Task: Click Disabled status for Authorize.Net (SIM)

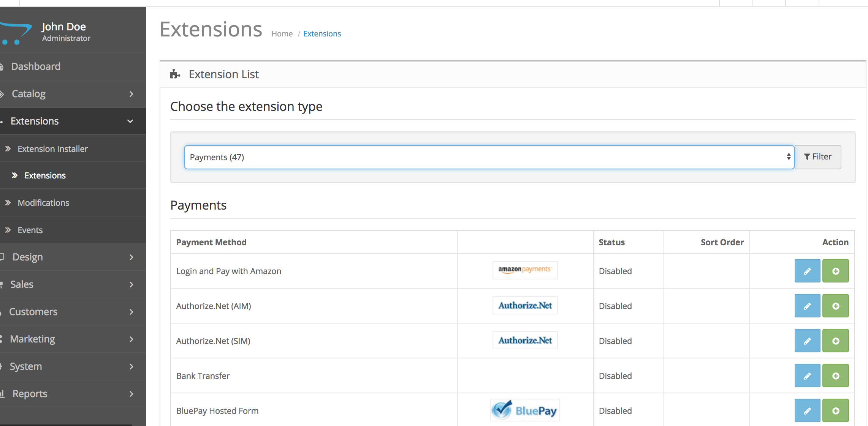Action: (x=615, y=341)
